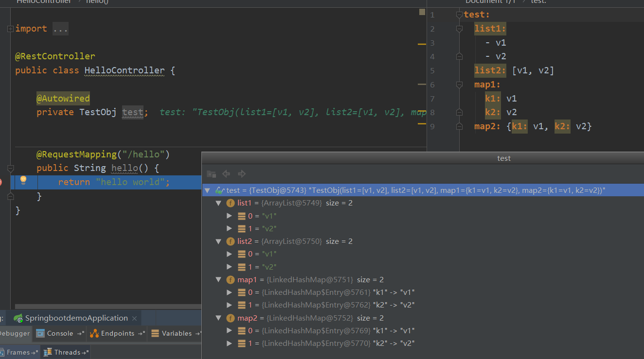Click the 'test' field name in TestObj declaration
The height and width of the screenshot is (359, 644).
132,112
